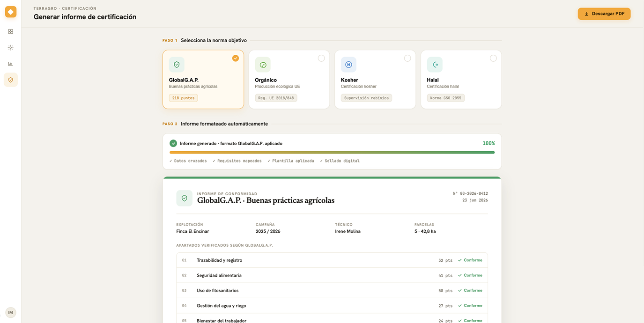Select the Orgánico radio button
The image size is (644, 323).
point(321,58)
